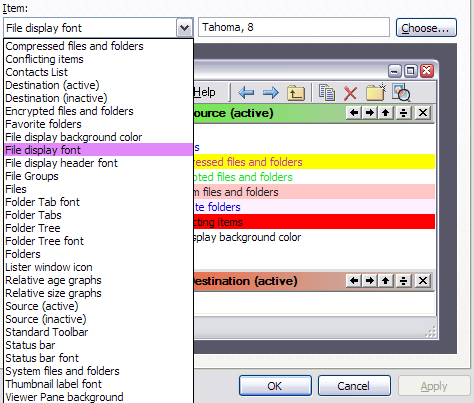Click the 'Tahoma, 8' font field
Image resolution: width=474 pixels, height=403 pixels.
pos(294,27)
